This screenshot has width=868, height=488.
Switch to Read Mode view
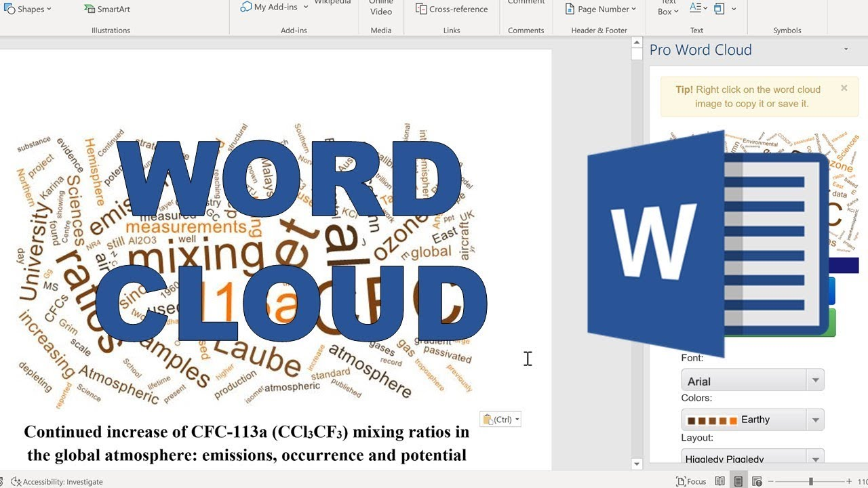coord(720,481)
